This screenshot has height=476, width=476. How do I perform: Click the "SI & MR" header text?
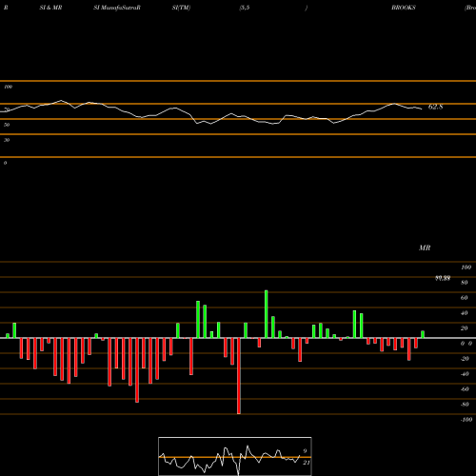(x=50, y=8)
